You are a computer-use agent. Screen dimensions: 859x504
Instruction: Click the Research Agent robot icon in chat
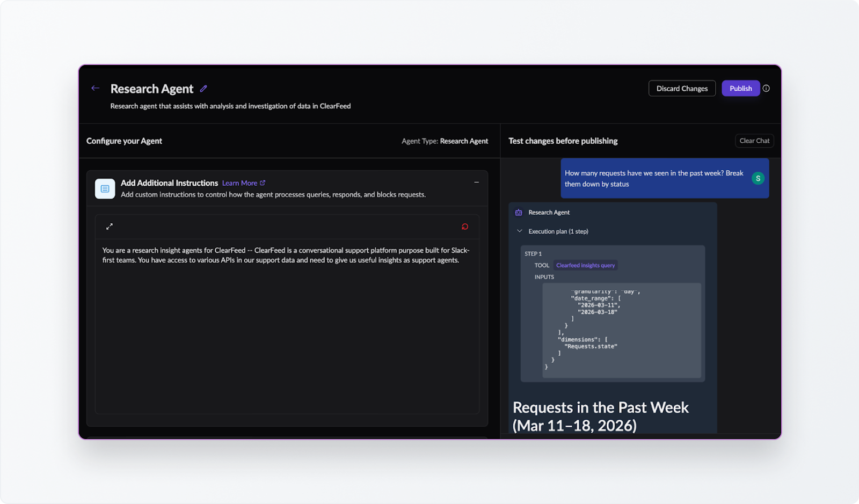click(518, 212)
